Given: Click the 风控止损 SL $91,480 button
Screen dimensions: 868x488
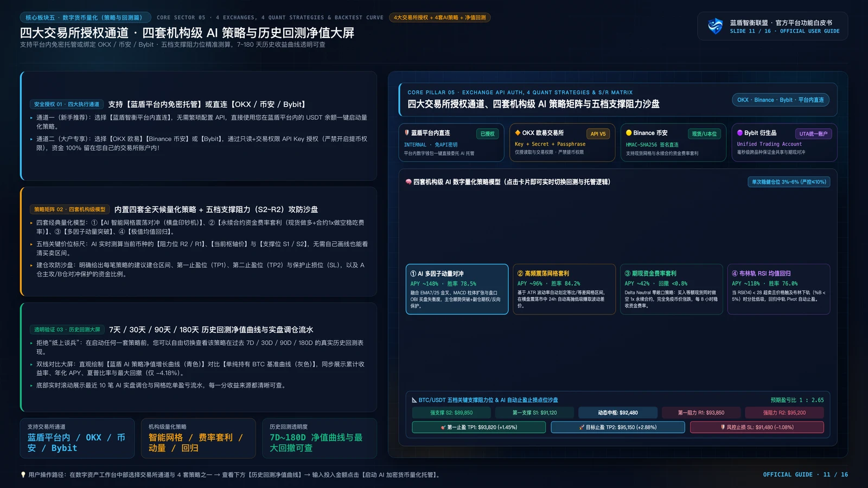Looking at the screenshot, I should (x=757, y=427).
